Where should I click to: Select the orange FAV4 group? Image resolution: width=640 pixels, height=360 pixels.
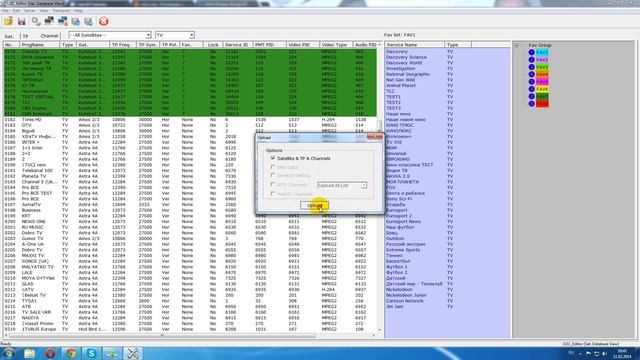[542, 75]
